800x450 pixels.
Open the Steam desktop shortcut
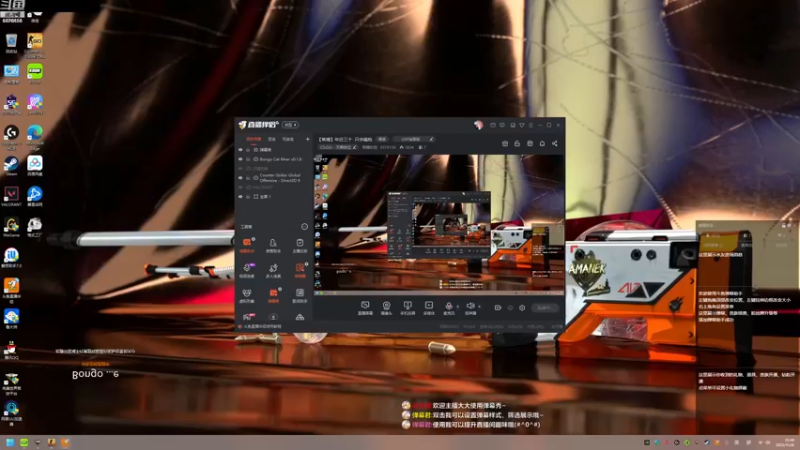point(11,166)
